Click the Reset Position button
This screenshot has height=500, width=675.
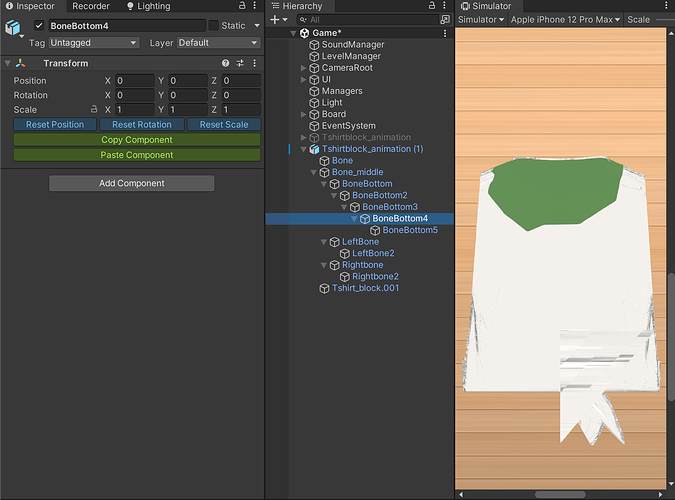coord(55,124)
